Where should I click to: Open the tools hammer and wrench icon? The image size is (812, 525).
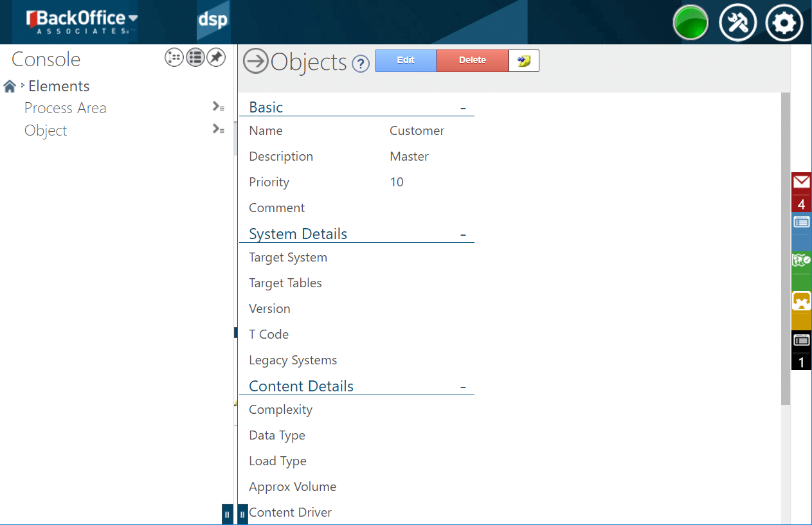(x=737, y=23)
